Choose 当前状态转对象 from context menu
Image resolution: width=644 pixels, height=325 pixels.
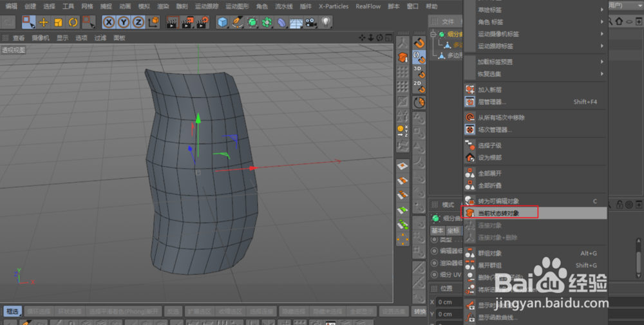click(x=536, y=213)
